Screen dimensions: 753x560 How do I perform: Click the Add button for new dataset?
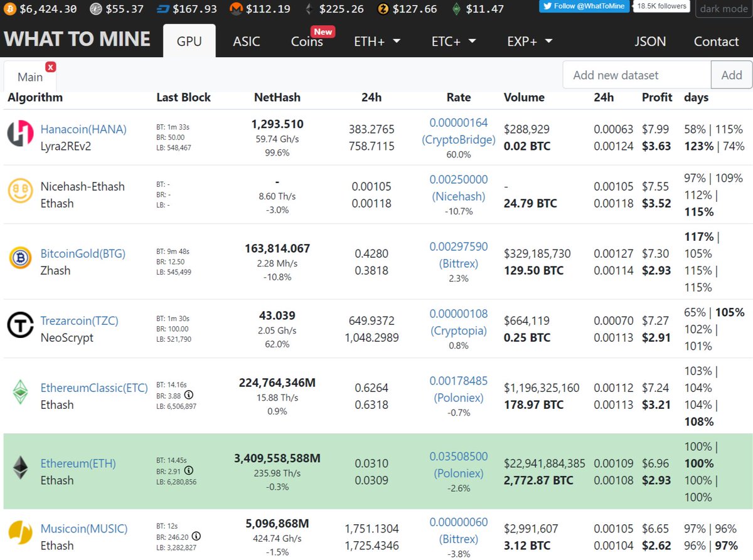click(x=731, y=74)
